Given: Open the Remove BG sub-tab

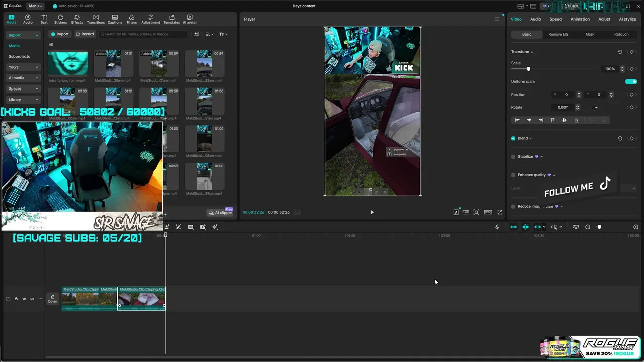Looking at the screenshot, I should [558, 34].
